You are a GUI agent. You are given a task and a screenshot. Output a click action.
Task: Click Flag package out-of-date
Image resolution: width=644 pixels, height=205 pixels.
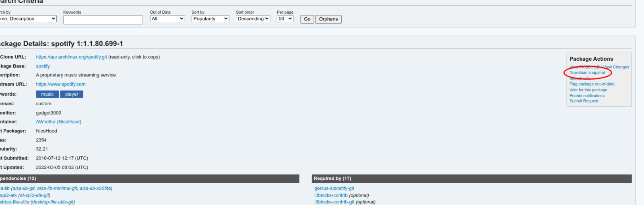point(592,84)
